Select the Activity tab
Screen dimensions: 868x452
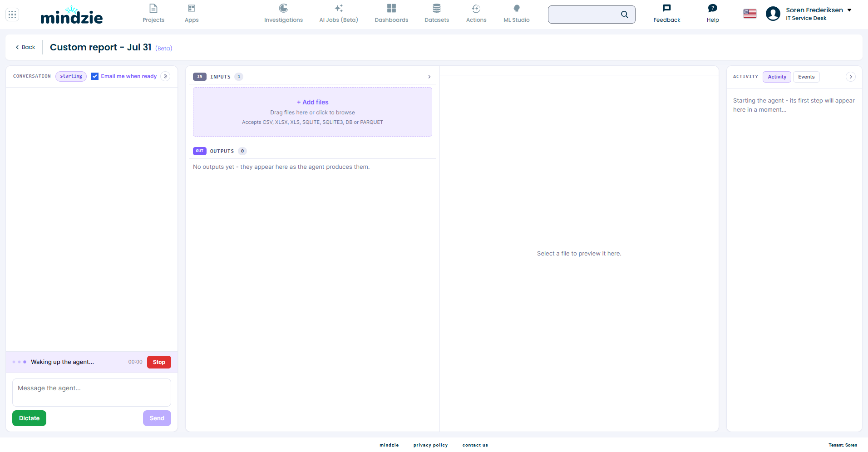coord(777,77)
